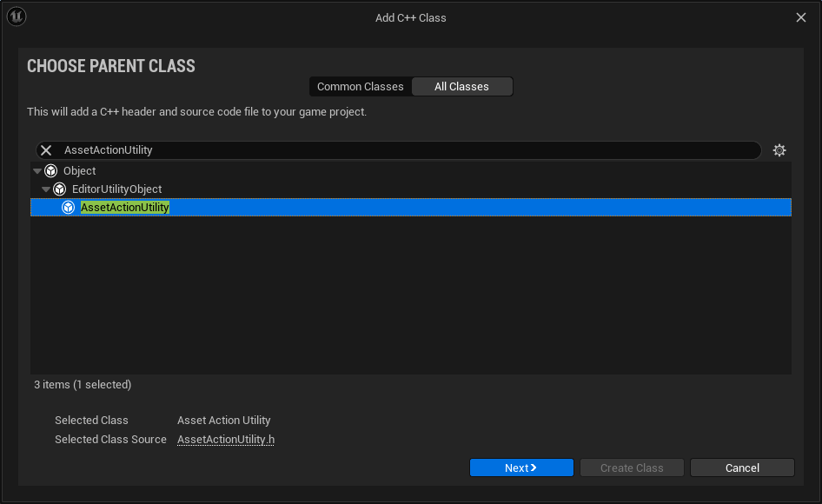The height and width of the screenshot is (504, 822).
Task: Click the Object class icon in tree
Action: [51, 171]
